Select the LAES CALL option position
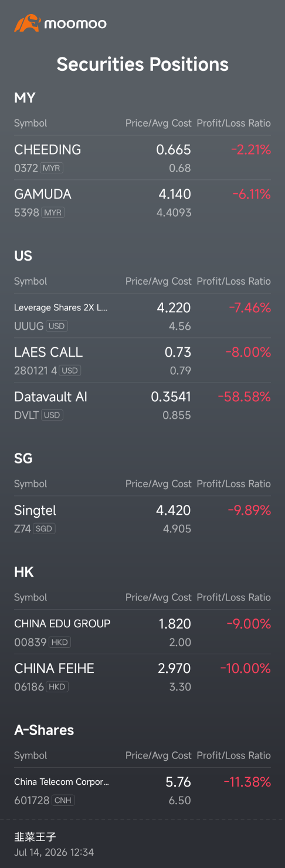 142,361
